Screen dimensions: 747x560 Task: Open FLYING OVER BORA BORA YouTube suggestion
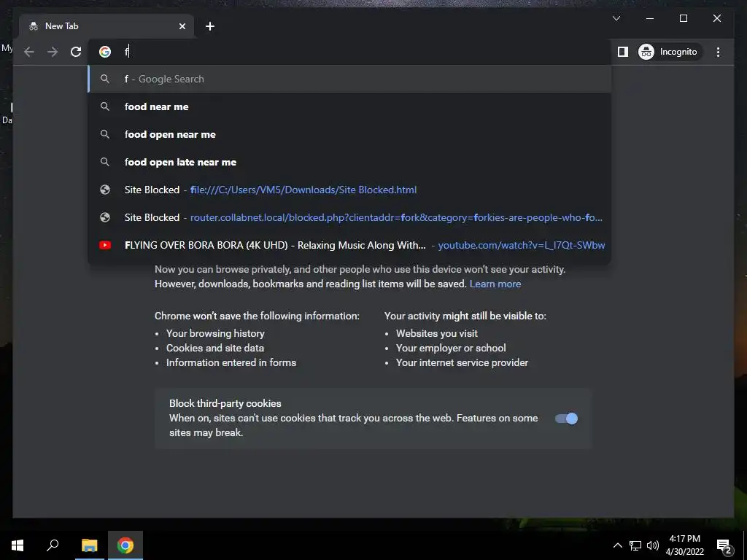coord(349,245)
